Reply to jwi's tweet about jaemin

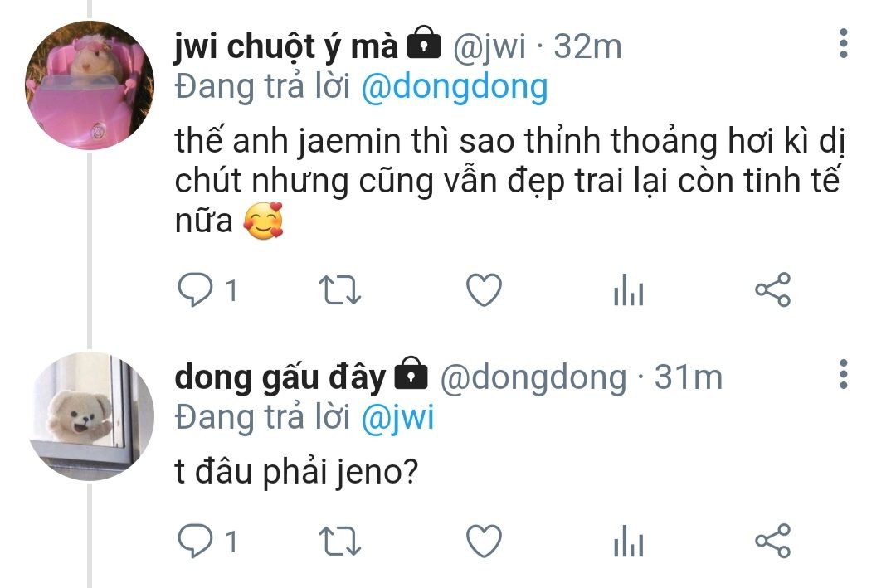tap(196, 289)
